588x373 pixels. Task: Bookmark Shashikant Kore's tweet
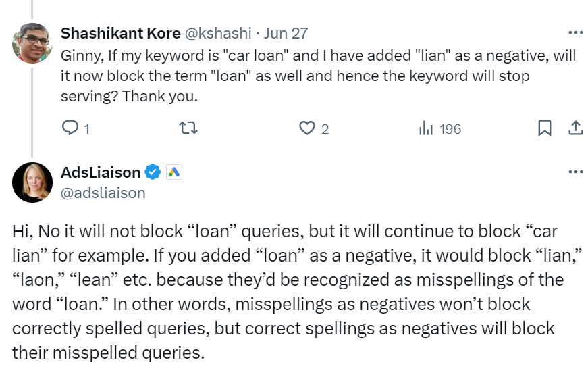545,128
